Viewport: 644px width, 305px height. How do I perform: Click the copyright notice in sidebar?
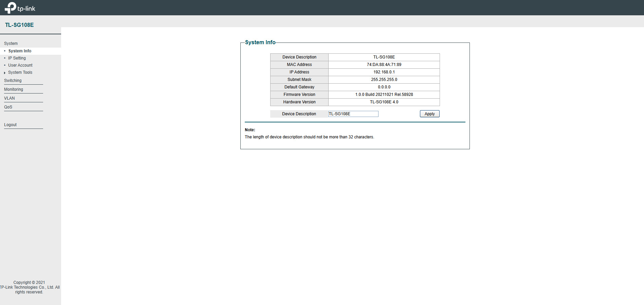30,287
